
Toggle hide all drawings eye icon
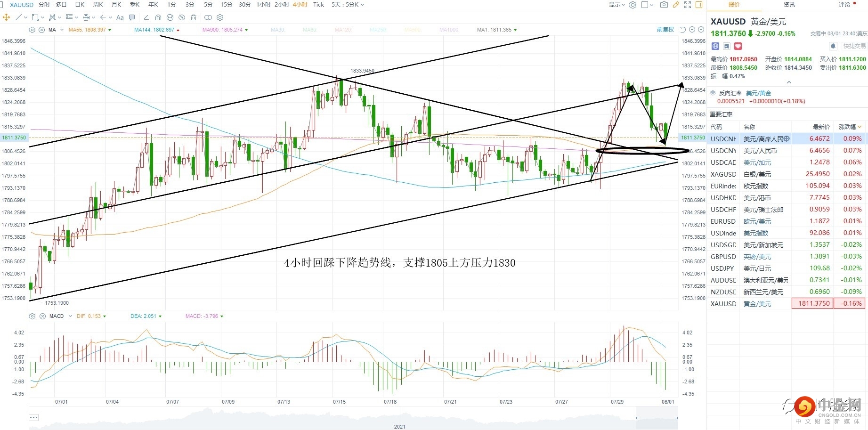(181, 17)
